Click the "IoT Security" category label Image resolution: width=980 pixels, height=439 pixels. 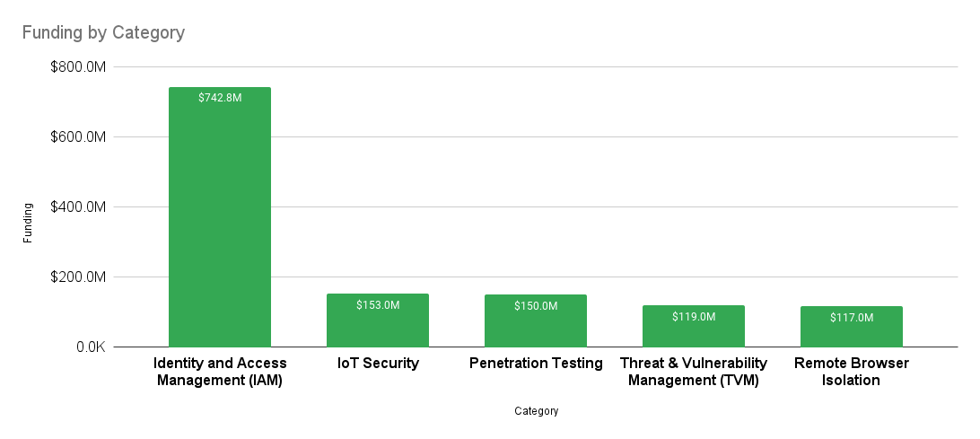[378, 364]
